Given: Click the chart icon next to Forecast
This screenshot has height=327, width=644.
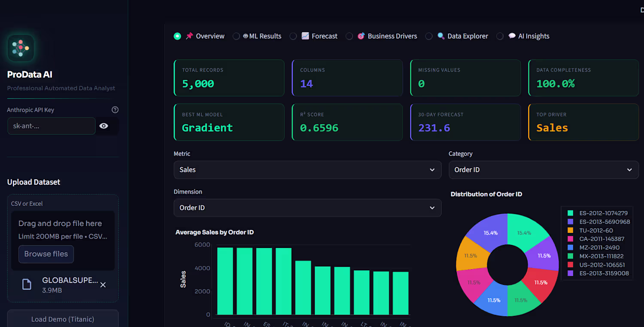Looking at the screenshot, I should click(305, 36).
